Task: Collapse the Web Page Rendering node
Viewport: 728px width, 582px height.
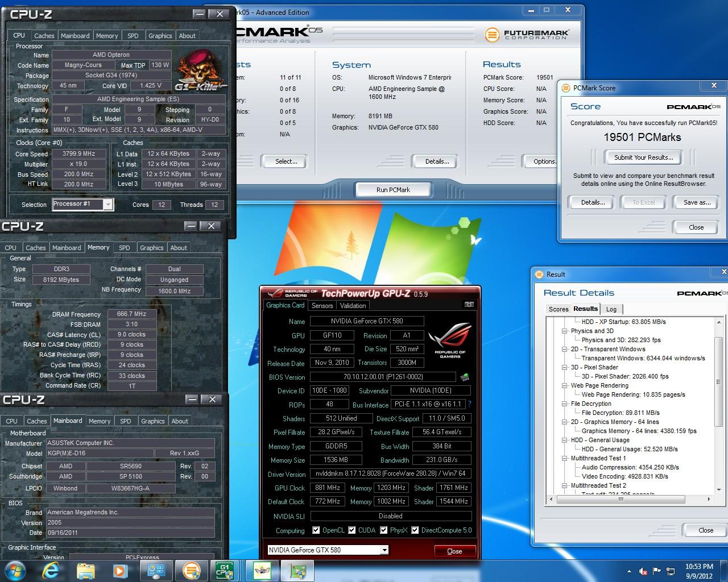Action: coord(565,385)
